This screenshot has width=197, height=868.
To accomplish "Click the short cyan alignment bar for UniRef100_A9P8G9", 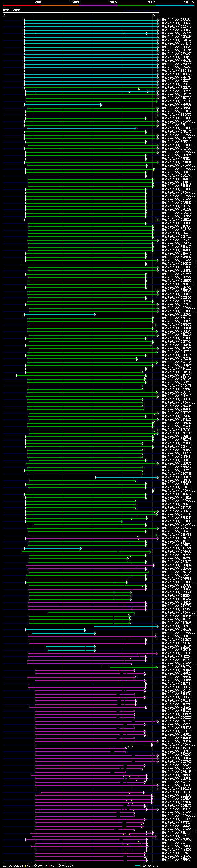I will [63, 105].
